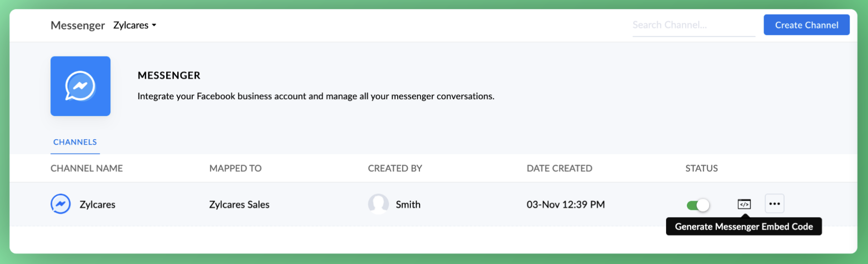Image resolution: width=868 pixels, height=264 pixels.
Task: Click the date 03-Nov 12:39 PM
Action: pyautogui.click(x=565, y=205)
